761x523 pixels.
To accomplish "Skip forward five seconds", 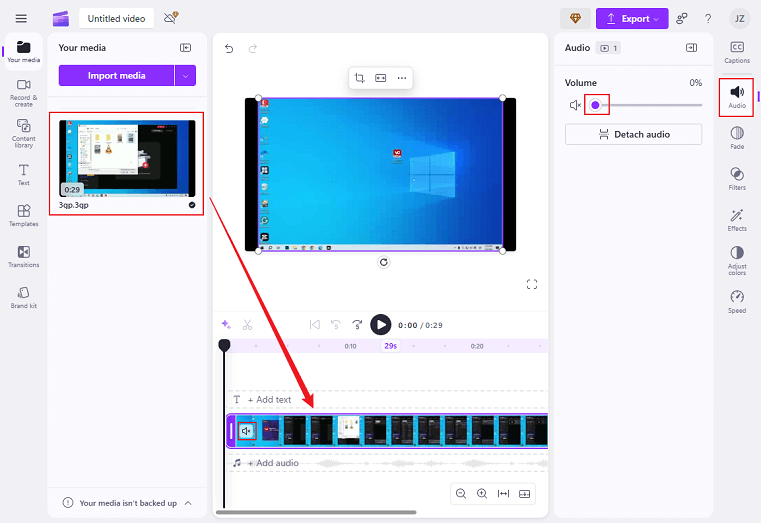I will (357, 325).
